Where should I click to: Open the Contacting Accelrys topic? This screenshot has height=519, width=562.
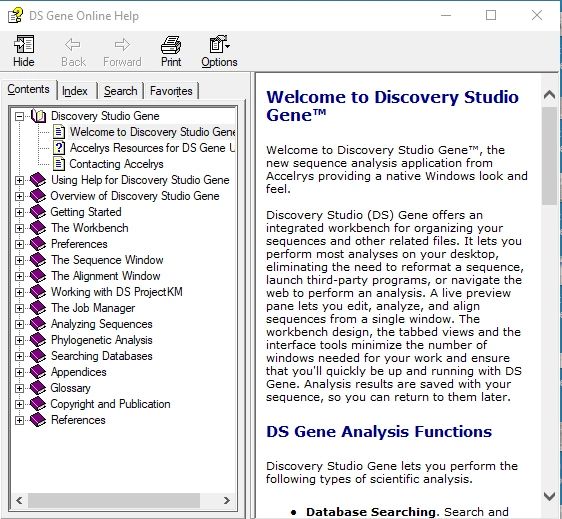click(116, 164)
